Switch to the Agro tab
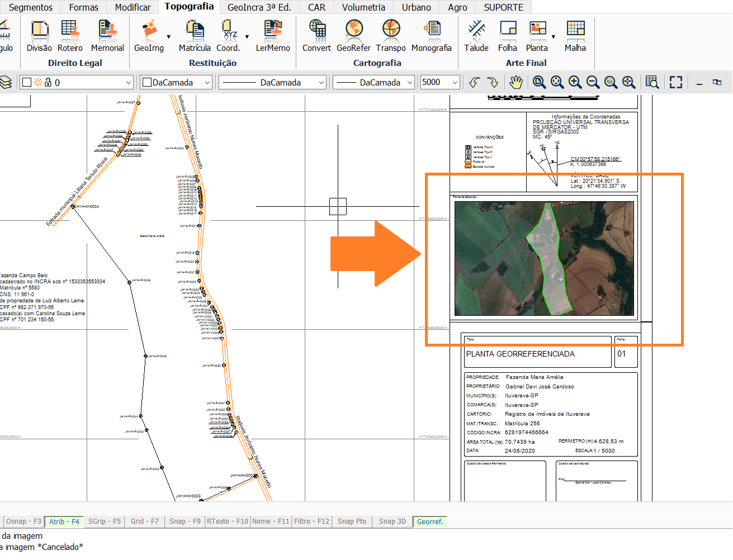The image size is (733, 560). tap(457, 7)
